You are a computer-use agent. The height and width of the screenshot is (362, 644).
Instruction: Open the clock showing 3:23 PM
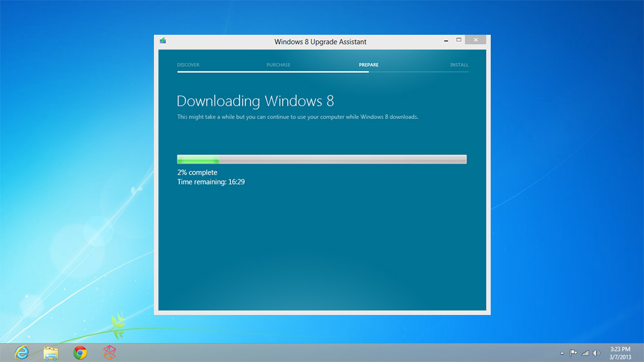tap(620, 353)
